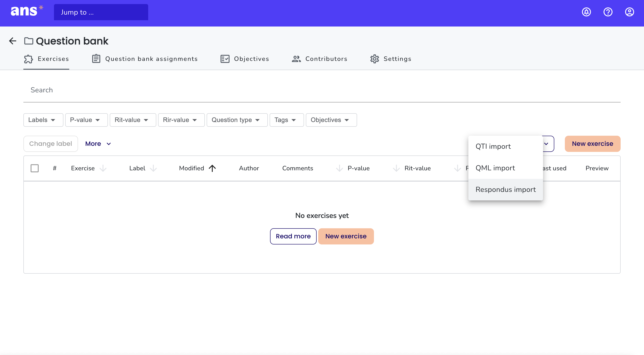The width and height of the screenshot is (644, 355).
Task: Expand the Labels filter dropdown
Action: (43, 120)
